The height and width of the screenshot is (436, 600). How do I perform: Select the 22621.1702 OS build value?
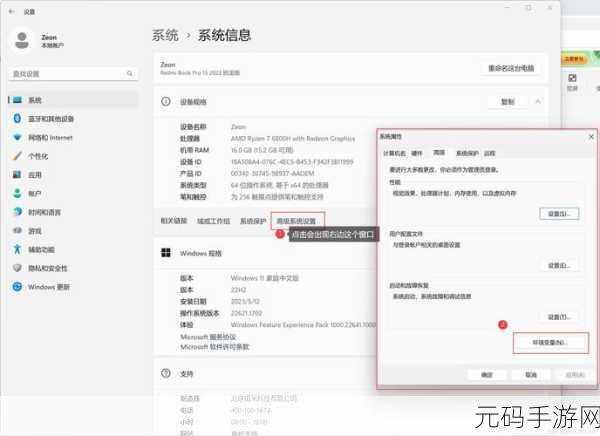point(246,313)
